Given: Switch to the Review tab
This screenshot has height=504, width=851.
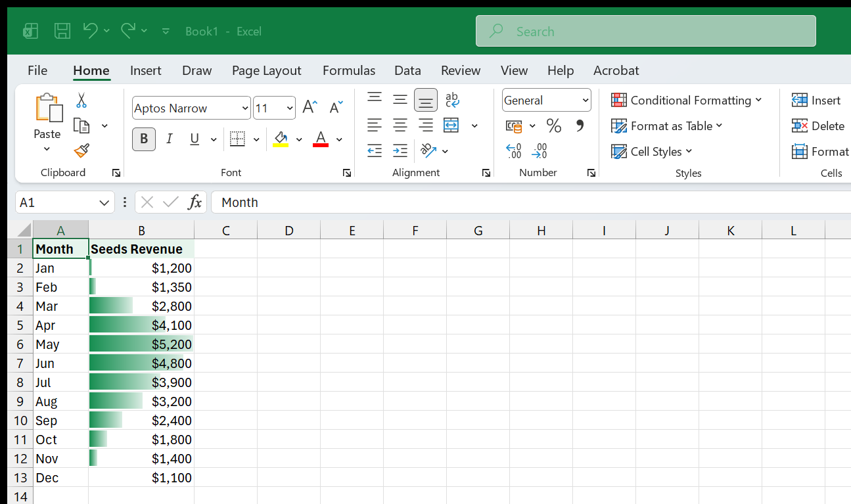Looking at the screenshot, I should [x=461, y=70].
